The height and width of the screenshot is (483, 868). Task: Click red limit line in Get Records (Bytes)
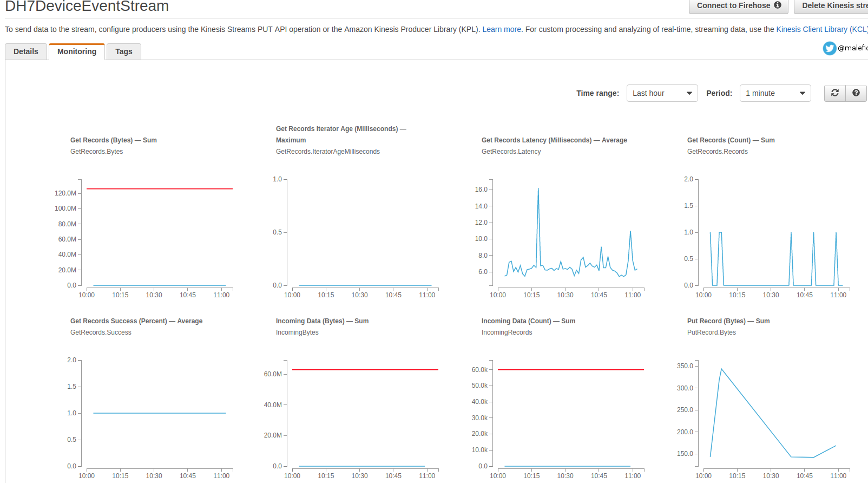[x=160, y=189]
